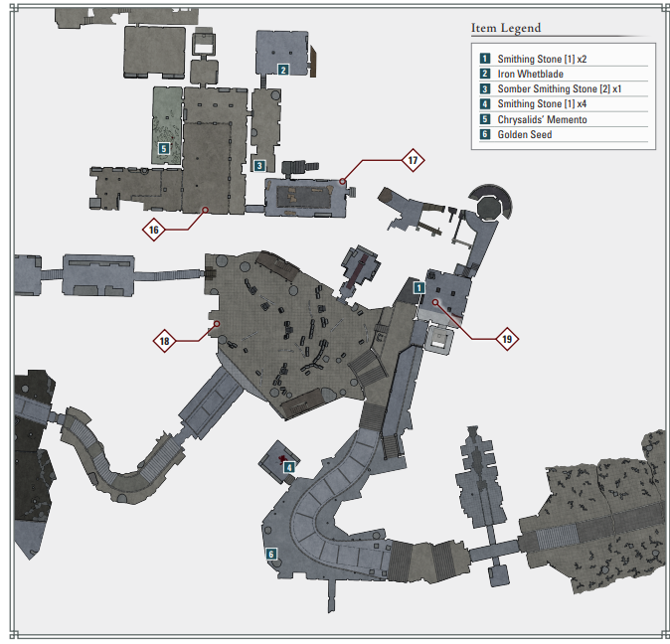The image size is (670, 644).
Task: Select waypoint diamond 17
Action: [413, 160]
